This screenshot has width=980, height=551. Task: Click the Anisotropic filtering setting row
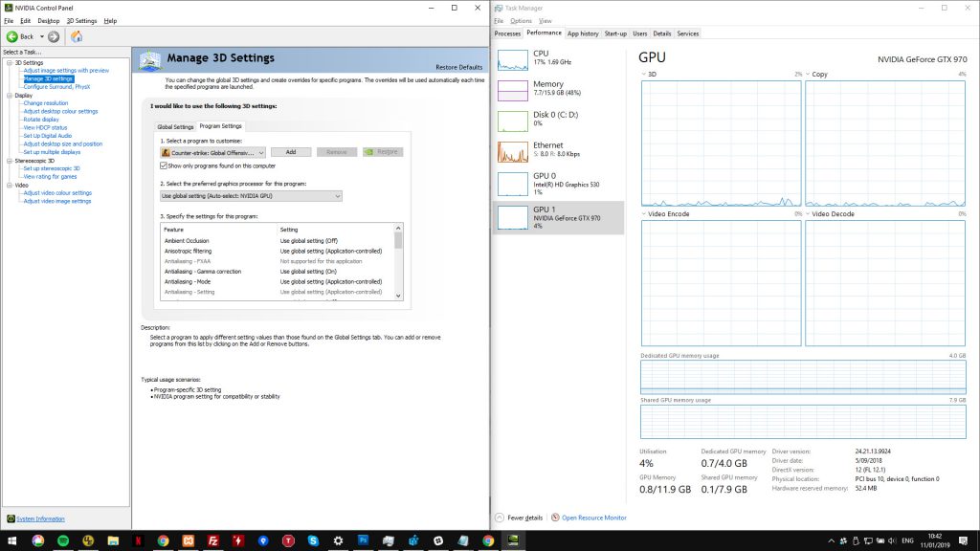click(277, 252)
